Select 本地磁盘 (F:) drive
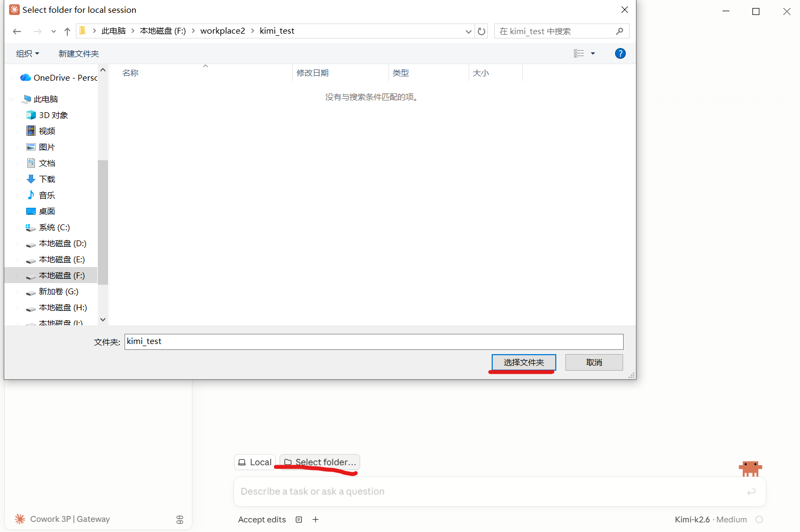 pyautogui.click(x=56, y=276)
